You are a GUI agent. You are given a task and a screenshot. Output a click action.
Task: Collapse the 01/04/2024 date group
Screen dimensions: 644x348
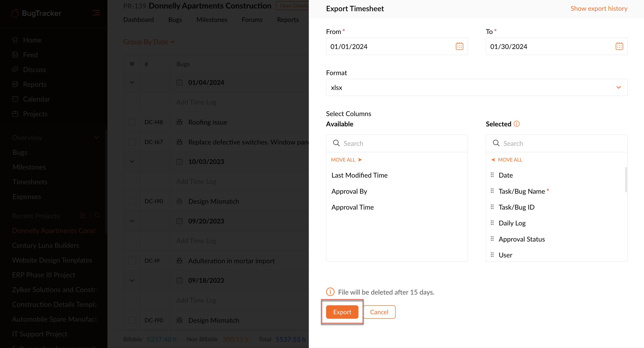coord(132,83)
